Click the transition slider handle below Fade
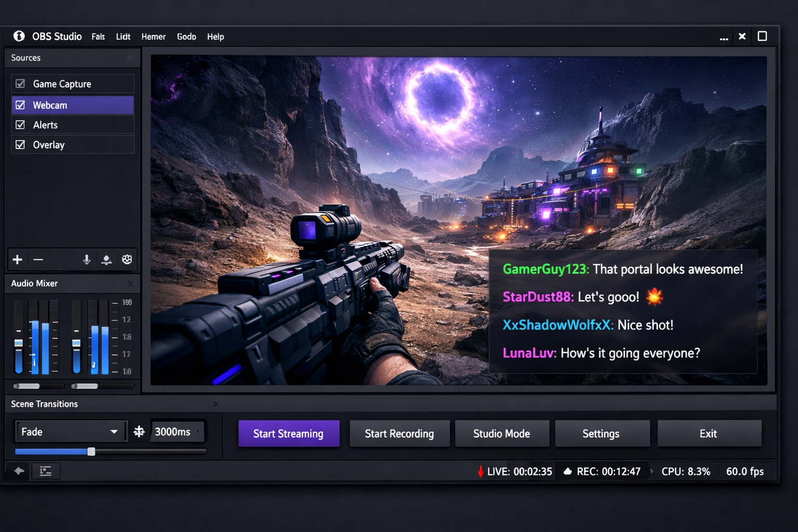The height and width of the screenshot is (532, 798). pyautogui.click(x=91, y=451)
